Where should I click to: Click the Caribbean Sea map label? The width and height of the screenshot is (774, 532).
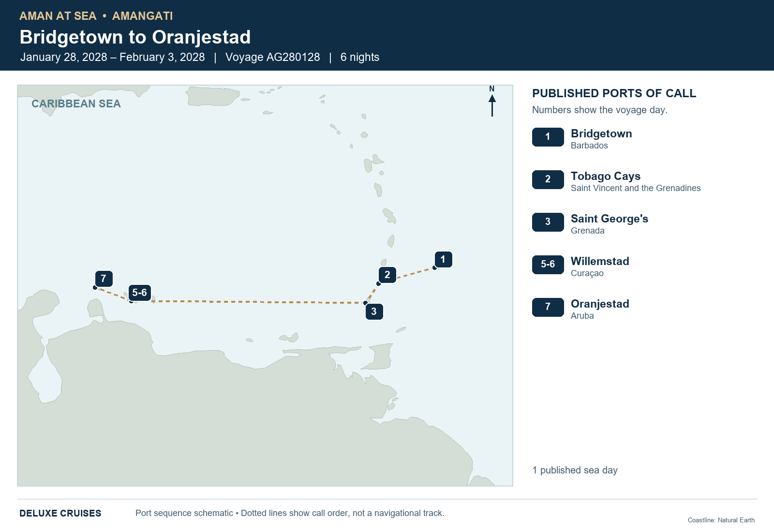pos(76,104)
